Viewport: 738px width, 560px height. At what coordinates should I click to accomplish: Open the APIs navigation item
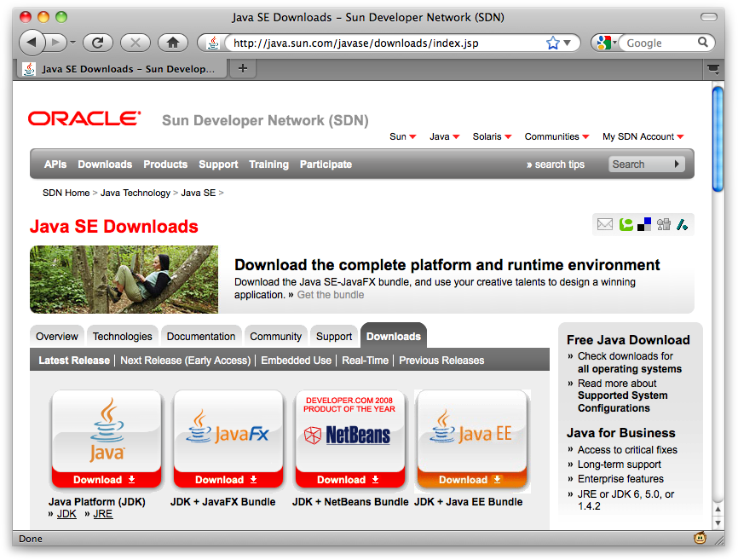(x=55, y=165)
